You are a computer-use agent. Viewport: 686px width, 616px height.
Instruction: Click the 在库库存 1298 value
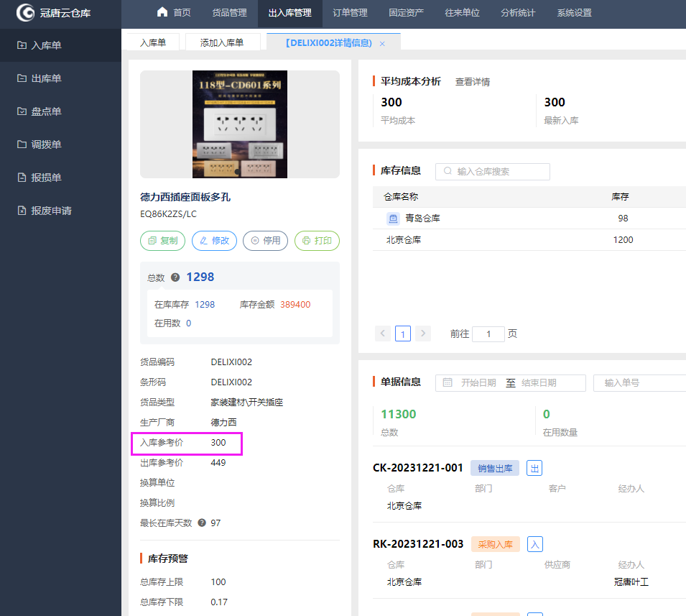(205, 305)
